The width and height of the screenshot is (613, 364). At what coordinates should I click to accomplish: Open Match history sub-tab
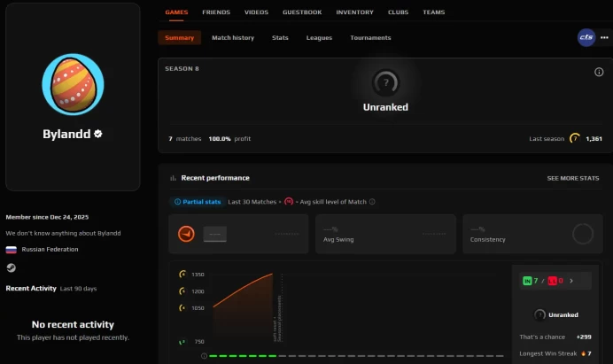point(233,37)
